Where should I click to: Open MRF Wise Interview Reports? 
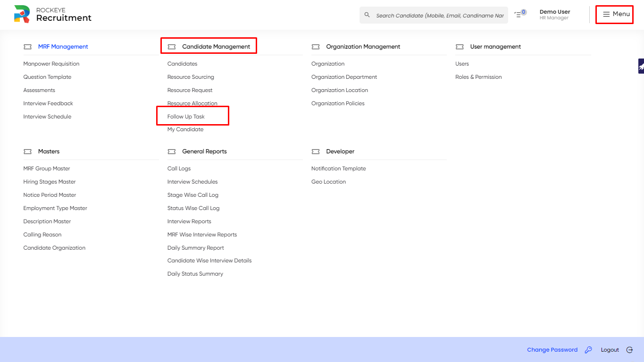202,235
